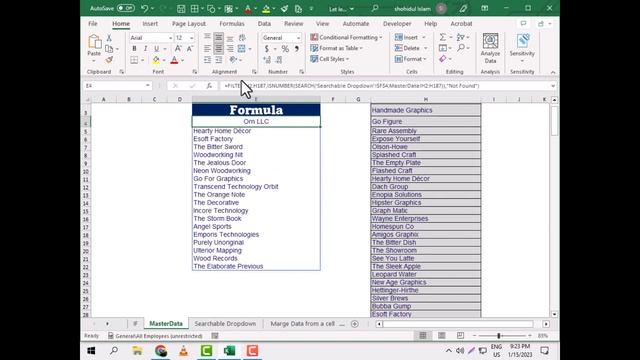Image resolution: width=640 pixels, height=360 pixels.
Task: Click the Paste icon
Action: click(94, 42)
